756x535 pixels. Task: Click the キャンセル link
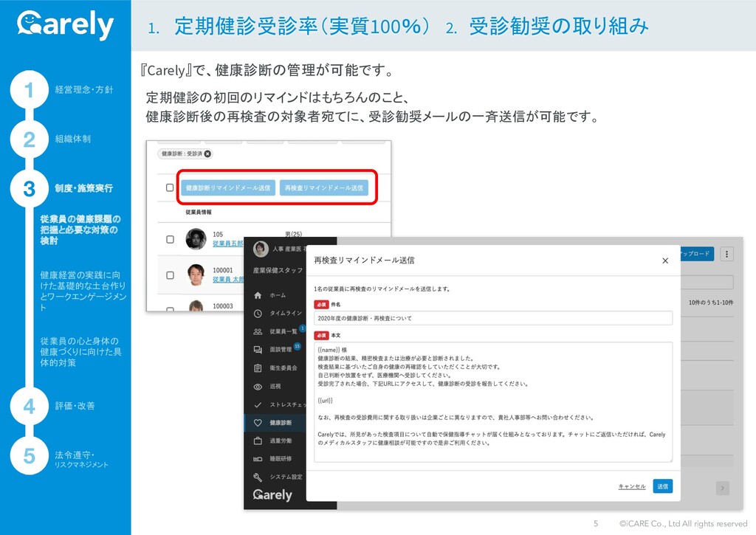point(632,486)
